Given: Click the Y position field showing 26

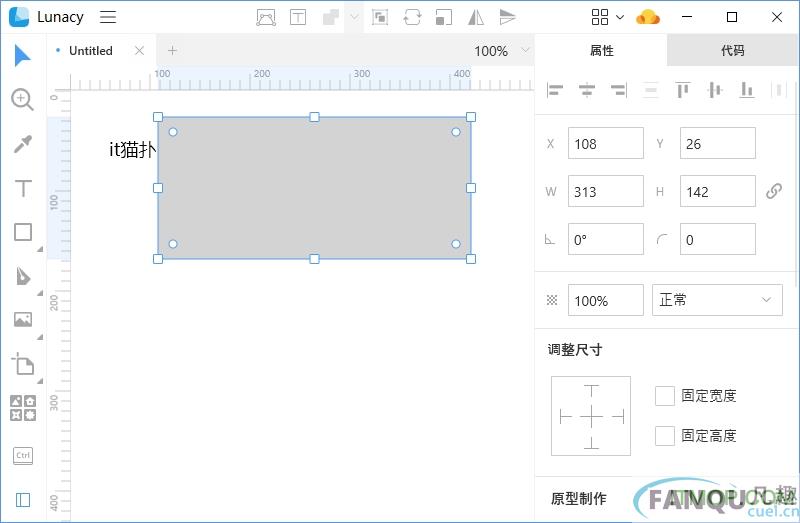Looking at the screenshot, I should (x=717, y=143).
